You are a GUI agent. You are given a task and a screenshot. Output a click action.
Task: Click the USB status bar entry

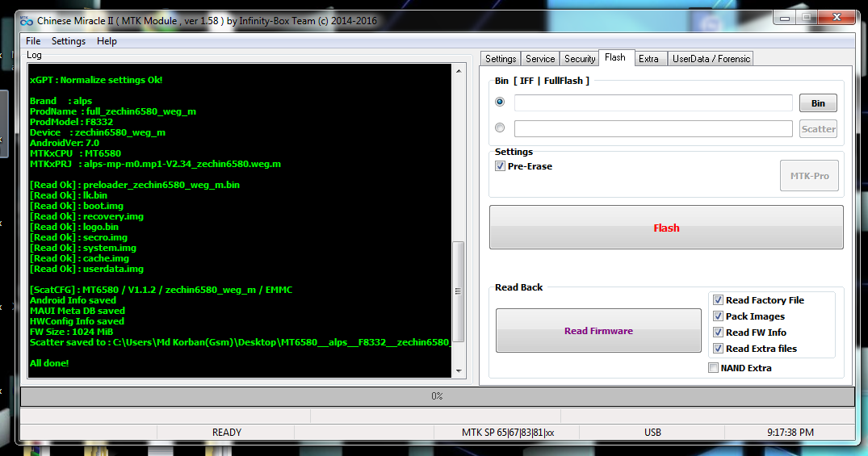point(652,433)
